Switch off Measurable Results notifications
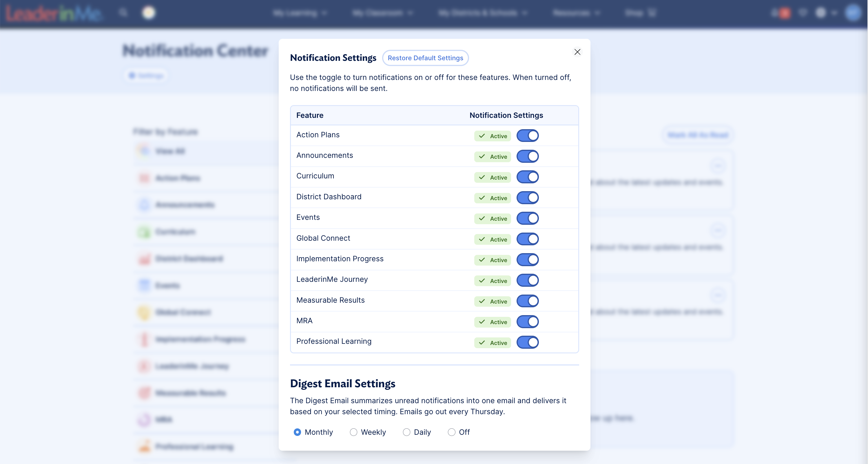This screenshot has width=868, height=464. 528,301
